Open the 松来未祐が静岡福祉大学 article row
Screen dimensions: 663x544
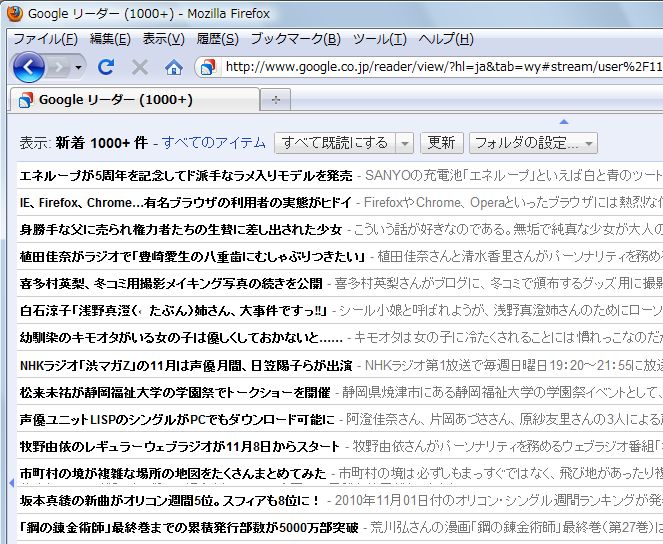340,392
